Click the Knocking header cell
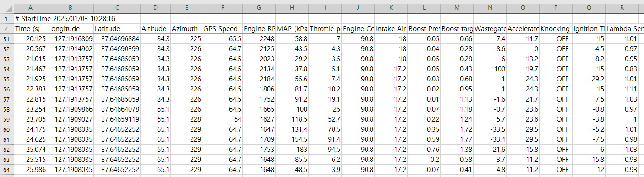 pyautogui.click(x=556, y=29)
